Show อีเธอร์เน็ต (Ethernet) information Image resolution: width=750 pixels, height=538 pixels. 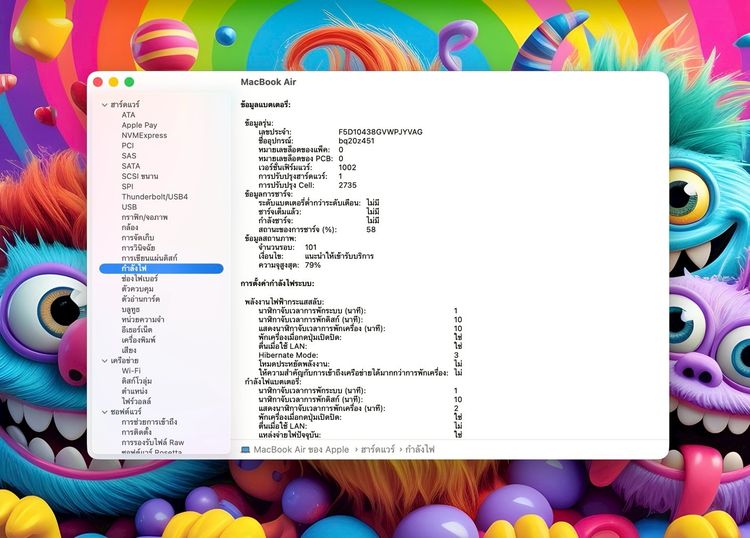point(138,330)
